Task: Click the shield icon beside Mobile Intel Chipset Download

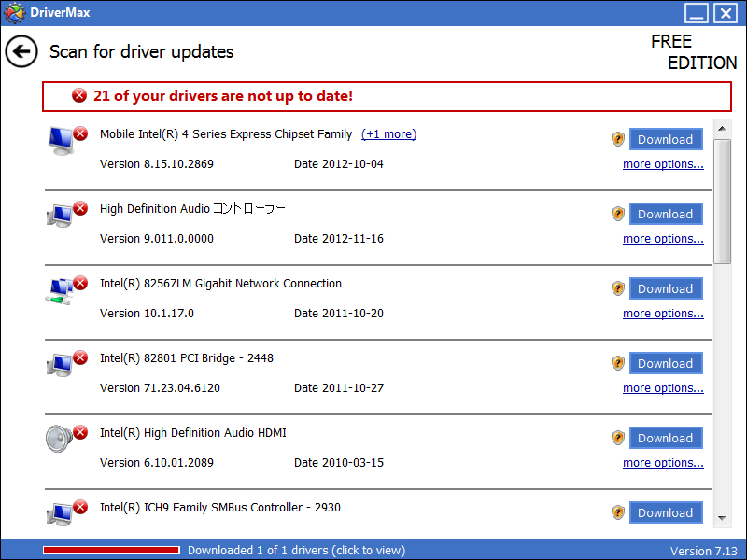Action: click(618, 139)
